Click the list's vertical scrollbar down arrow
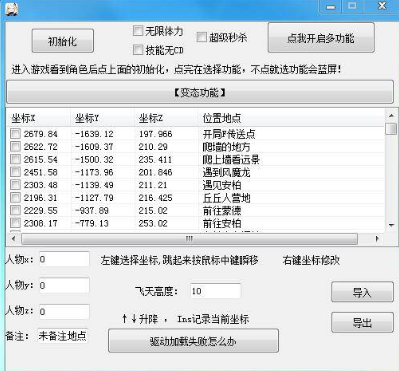 click(x=391, y=225)
